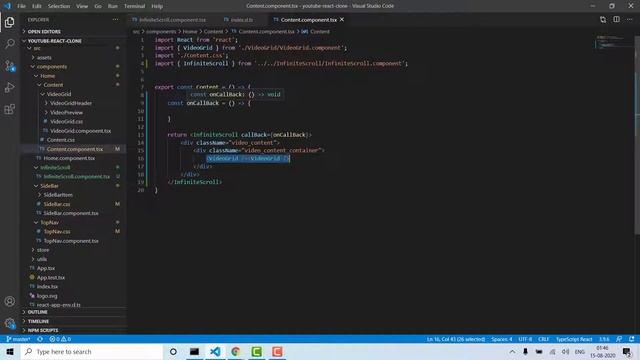Collapse the components folder
640x360 pixels.
pyautogui.click(x=52, y=67)
